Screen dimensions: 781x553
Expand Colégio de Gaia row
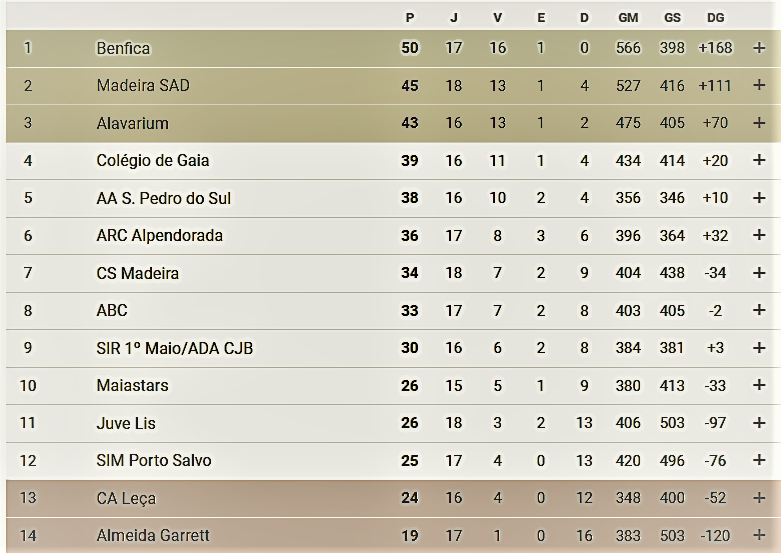(759, 161)
